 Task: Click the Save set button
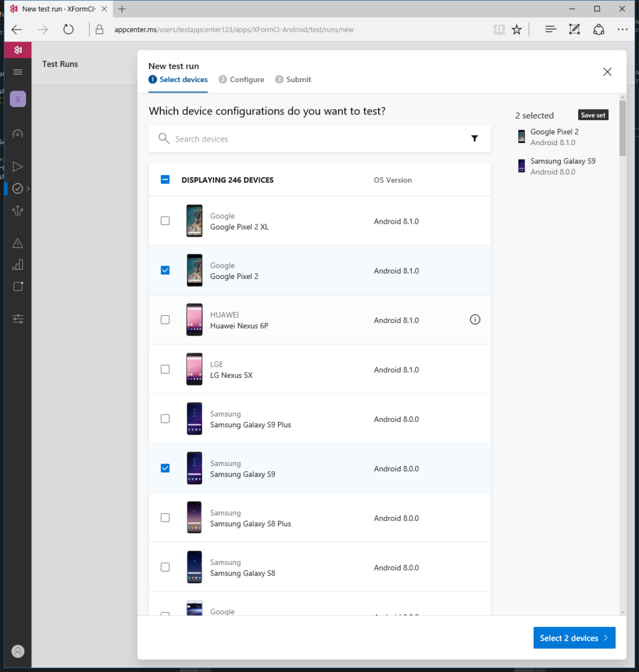[x=593, y=115]
